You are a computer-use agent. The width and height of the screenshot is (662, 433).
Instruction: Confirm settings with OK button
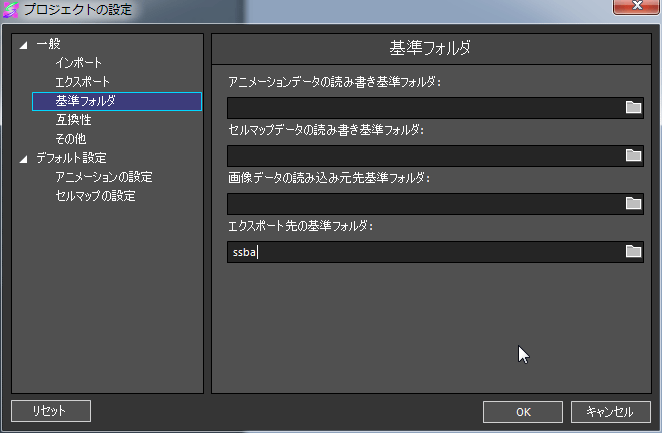(x=523, y=412)
